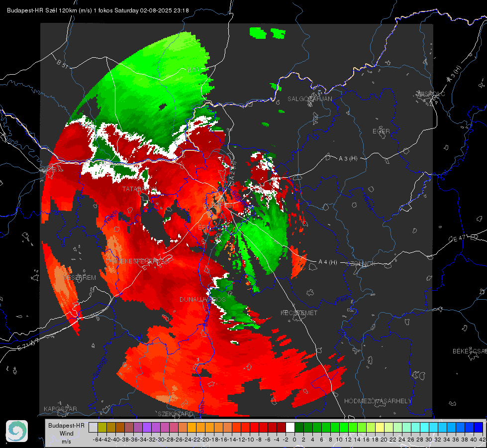Click the A 4 (H) road label
The height and width of the screenshot is (448, 487).
click(x=328, y=262)
